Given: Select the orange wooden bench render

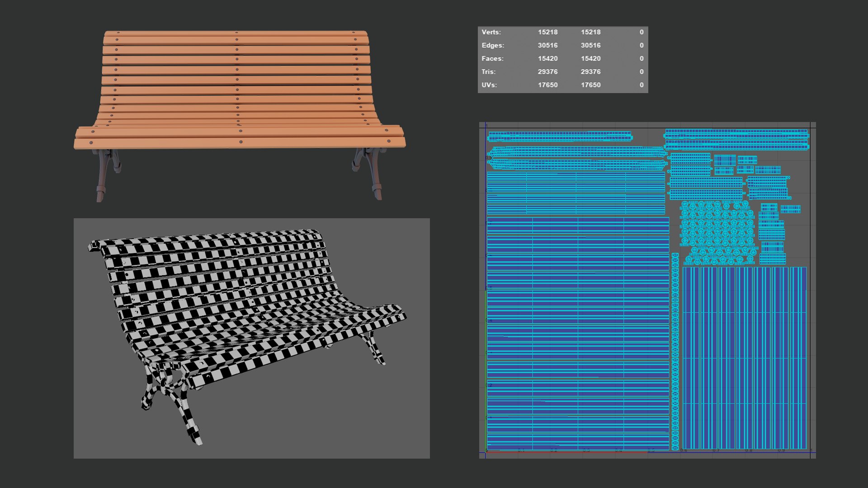Looking at the screenshot, I should (x=240, y=116).
